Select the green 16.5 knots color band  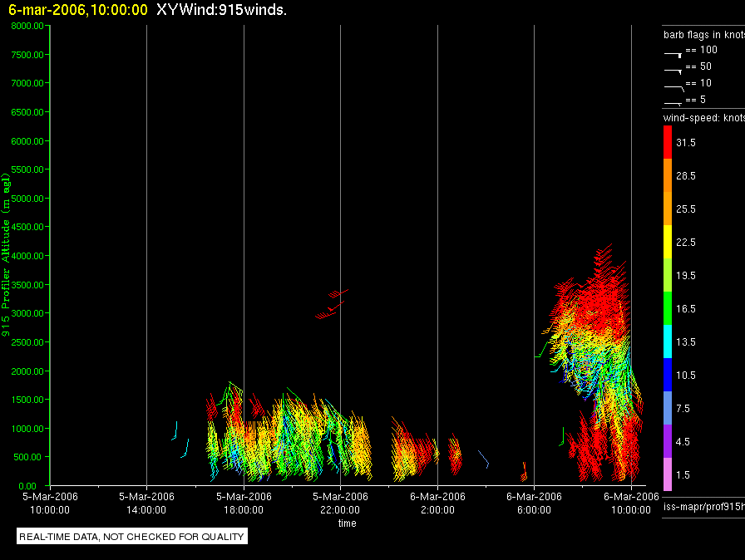coord(668,308)
